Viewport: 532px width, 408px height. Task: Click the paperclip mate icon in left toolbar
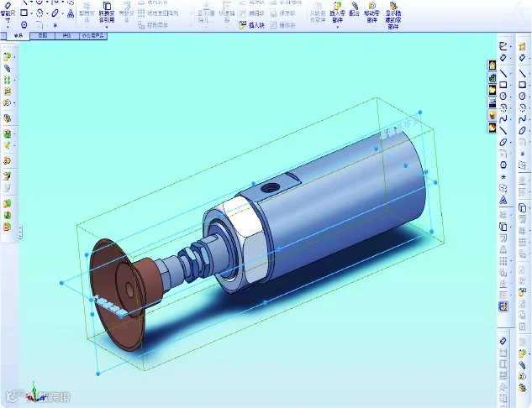pyautogui.click(x=7, y=69)
